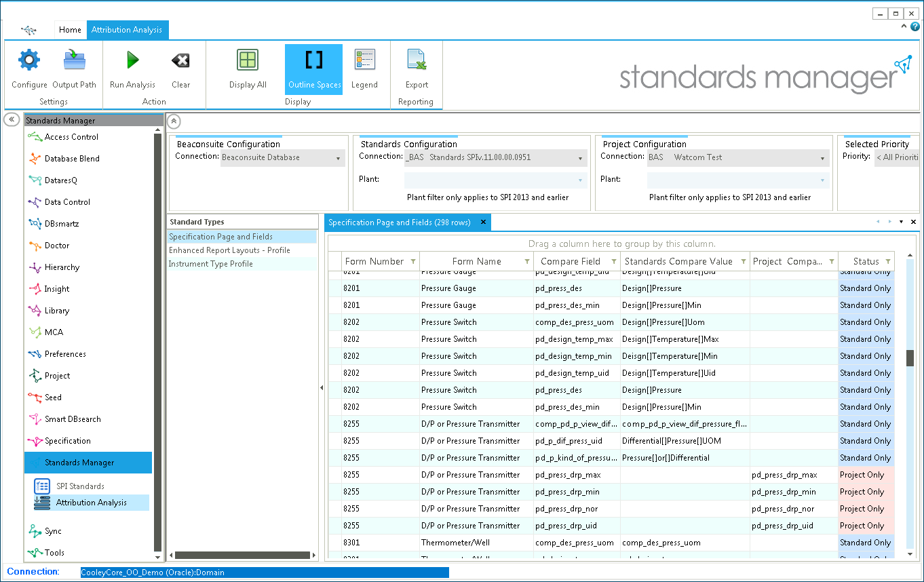Filter the Form Name column
924x582 pixels.
(x=527, y=262)
